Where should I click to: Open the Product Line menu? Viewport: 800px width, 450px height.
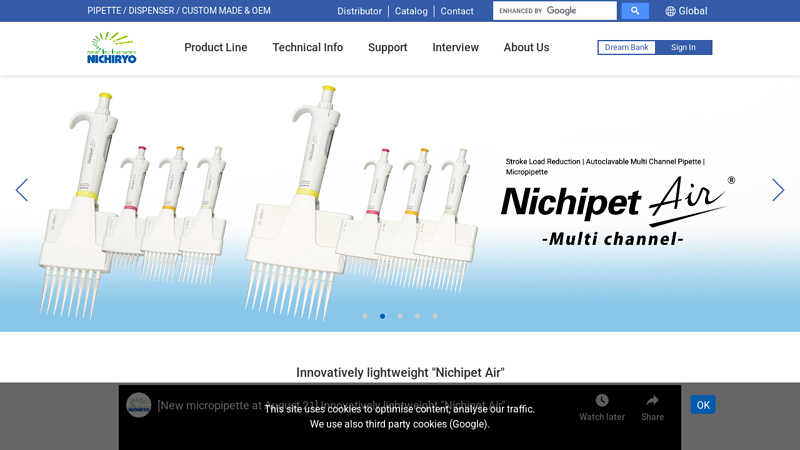(216, 47)
